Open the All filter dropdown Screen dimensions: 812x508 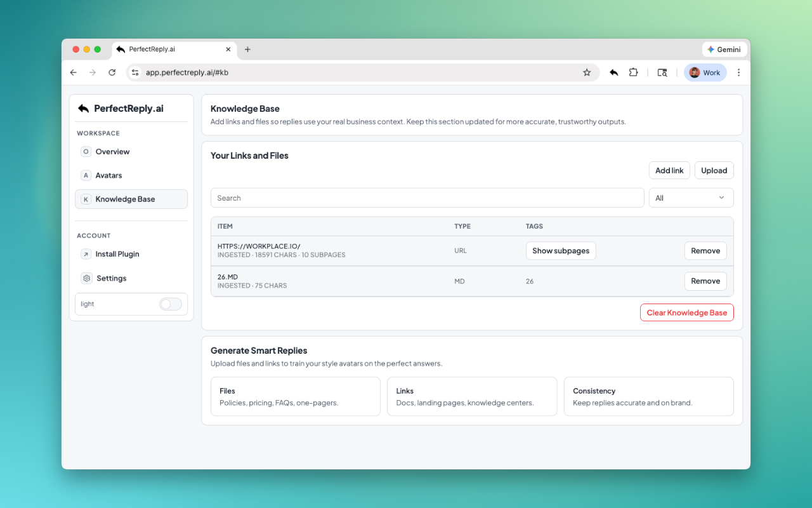tap(691, 197)
